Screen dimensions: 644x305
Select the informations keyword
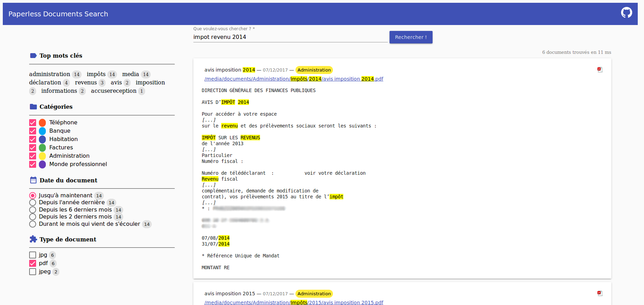59,91
